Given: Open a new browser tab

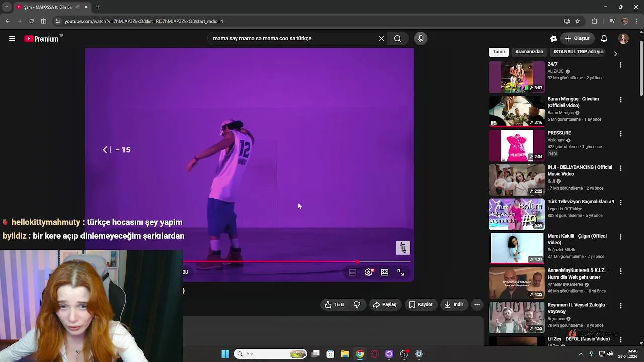Looking at the screenshot, I should [98, 7].
